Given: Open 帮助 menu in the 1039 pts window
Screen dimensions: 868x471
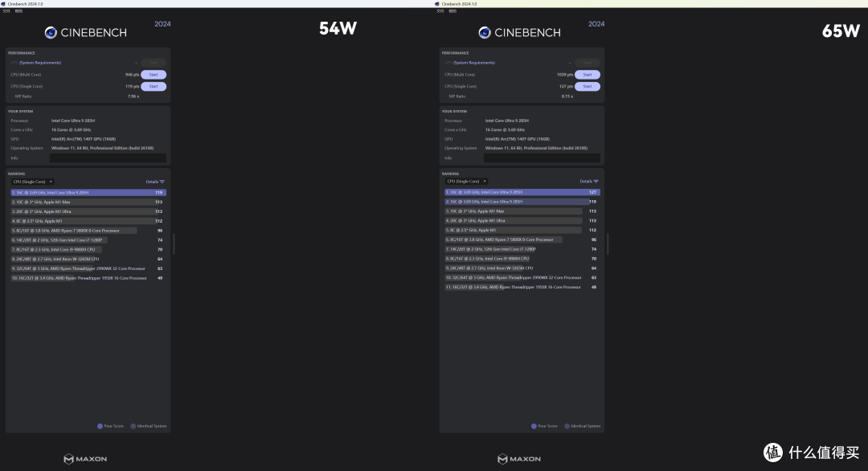Looking at the screenshot, I should click(452, 11).
